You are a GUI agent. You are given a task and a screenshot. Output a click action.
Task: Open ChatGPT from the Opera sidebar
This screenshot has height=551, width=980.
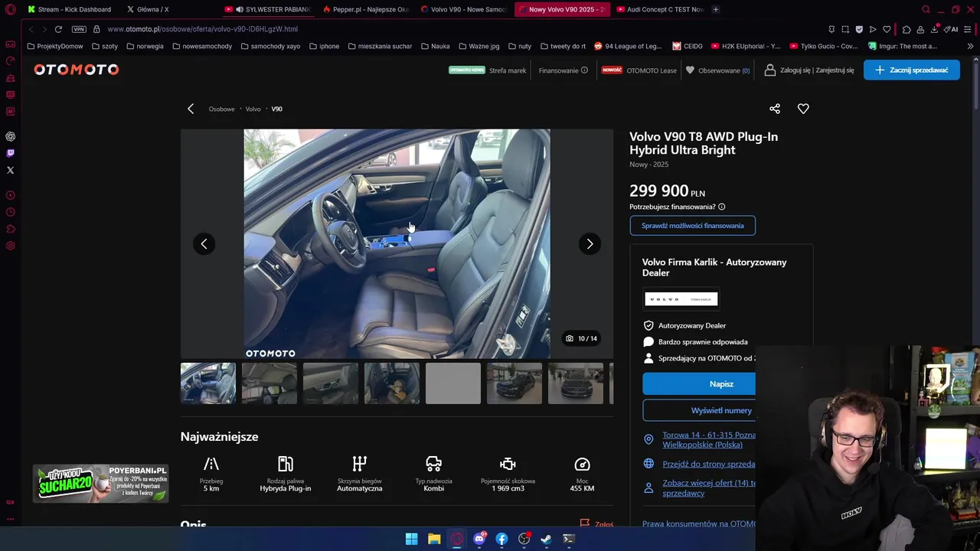(x=10, y=136)
